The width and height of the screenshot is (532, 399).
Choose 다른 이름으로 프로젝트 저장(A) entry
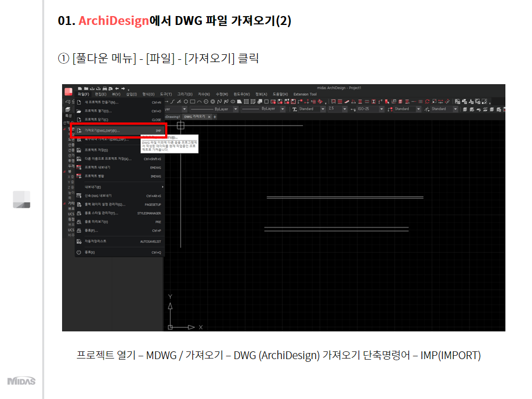pos(120,159)
